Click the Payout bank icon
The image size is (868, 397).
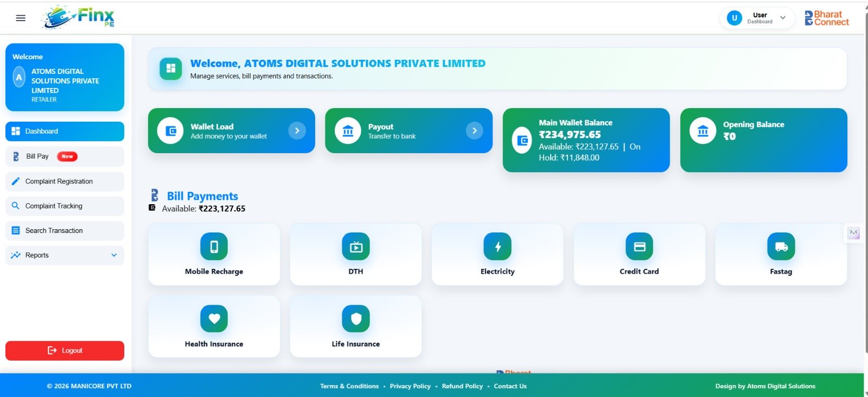point(348,131)
